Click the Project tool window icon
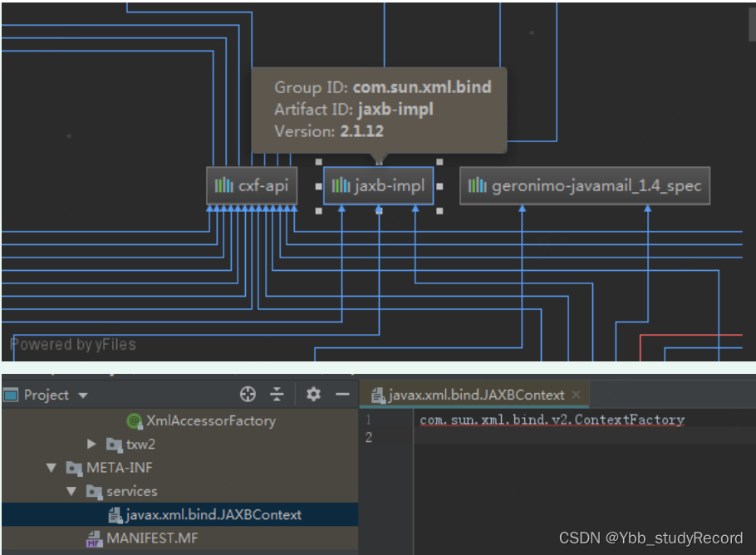The image size is (756, 555). pyautogui.click(x=10, y=395)
